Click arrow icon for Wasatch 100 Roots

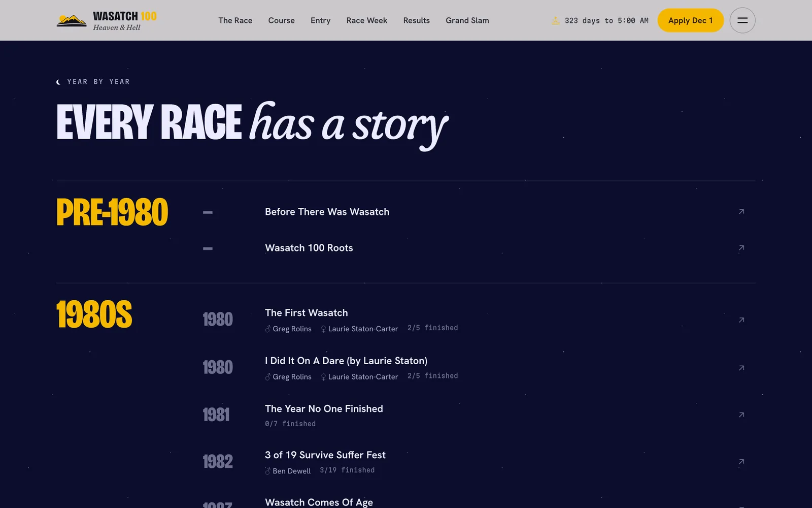(741, 248)
